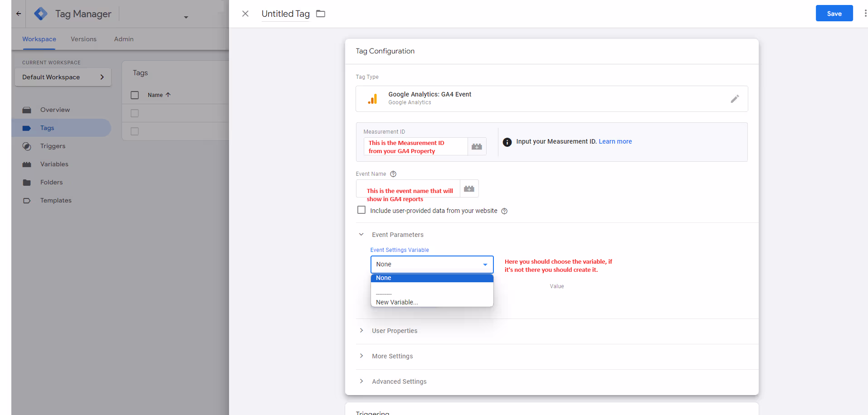Tick the second tag row checkbox

(135, 131)
